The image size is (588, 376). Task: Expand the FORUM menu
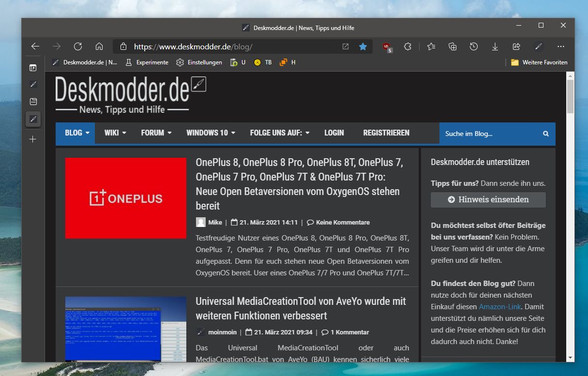click(156, 133)
